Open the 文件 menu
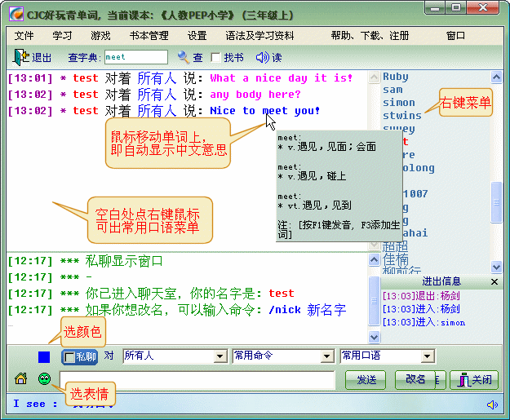The height and width of the screenshot is (420, 510). 24,36
